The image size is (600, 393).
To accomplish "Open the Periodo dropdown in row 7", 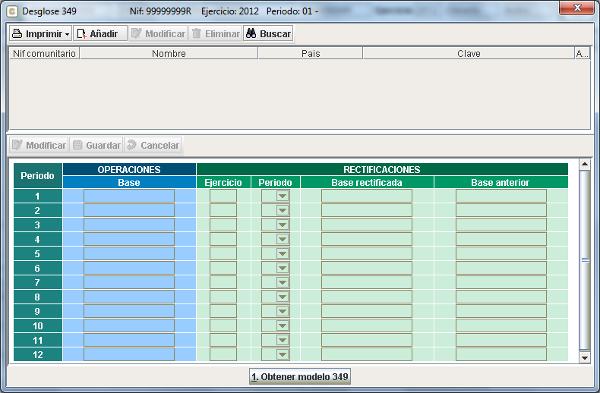I will coord(282,282).
